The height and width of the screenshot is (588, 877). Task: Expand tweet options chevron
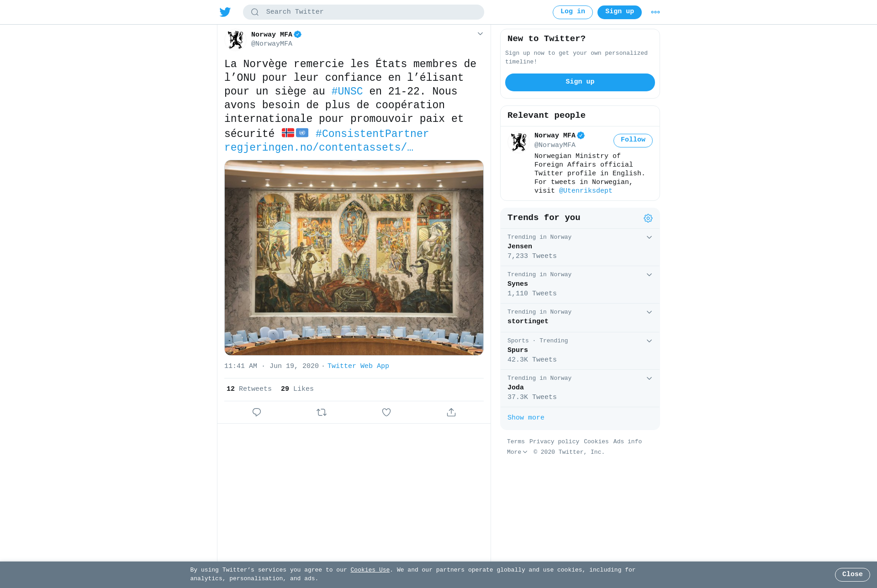pos(480,34)
